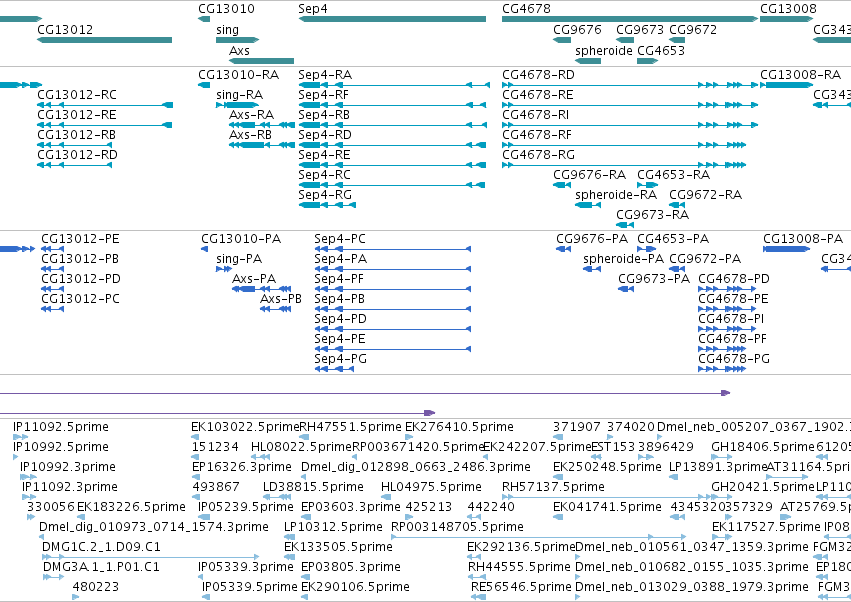Select transcript Sep4-RF
Image resolution: width=851 pixels, height=602 pixels.
point(323,94)
